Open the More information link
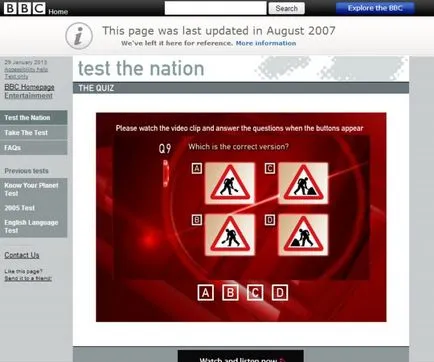434x362 pixels. coord(266,43)
